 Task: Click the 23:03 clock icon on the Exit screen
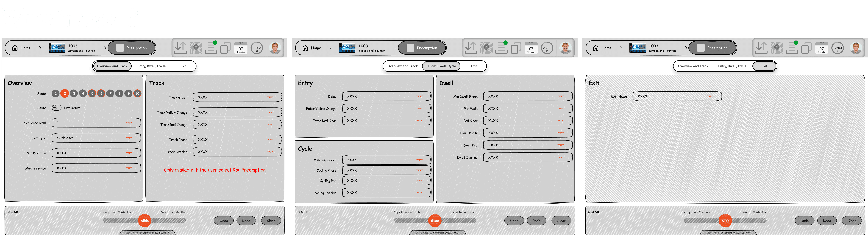pos(837,48)
